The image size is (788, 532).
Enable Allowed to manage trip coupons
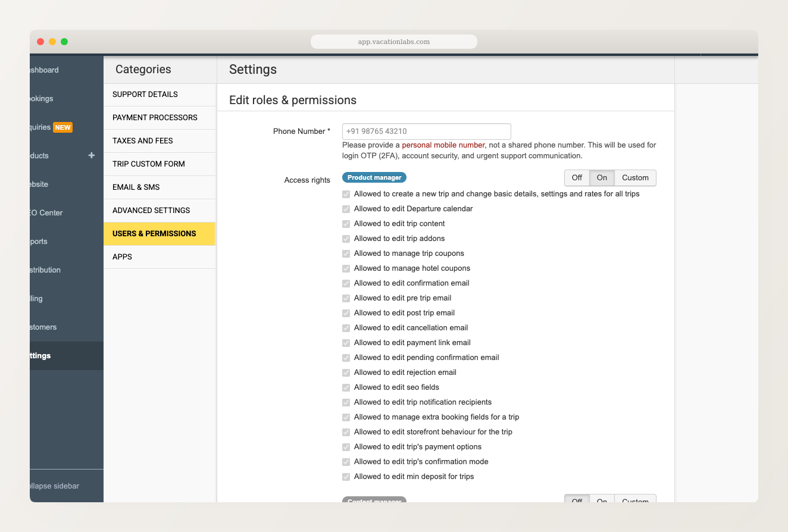tap(346, 254)
